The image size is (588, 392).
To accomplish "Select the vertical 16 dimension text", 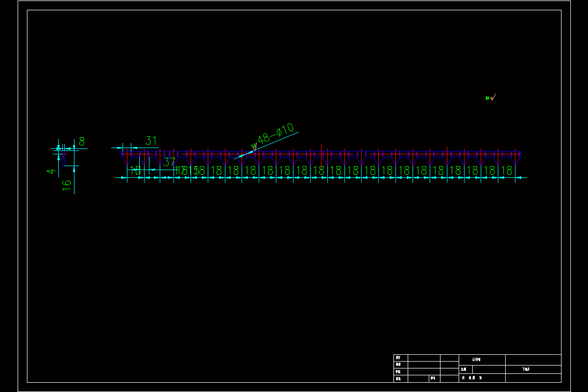I will click(67, 185).
